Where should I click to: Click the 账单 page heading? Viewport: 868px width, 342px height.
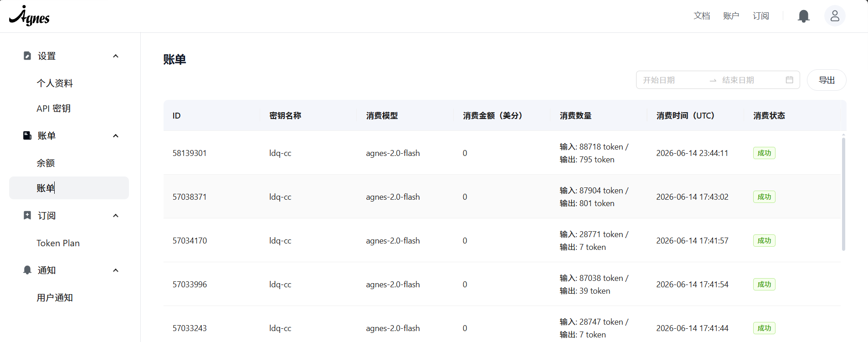[175, 59]
